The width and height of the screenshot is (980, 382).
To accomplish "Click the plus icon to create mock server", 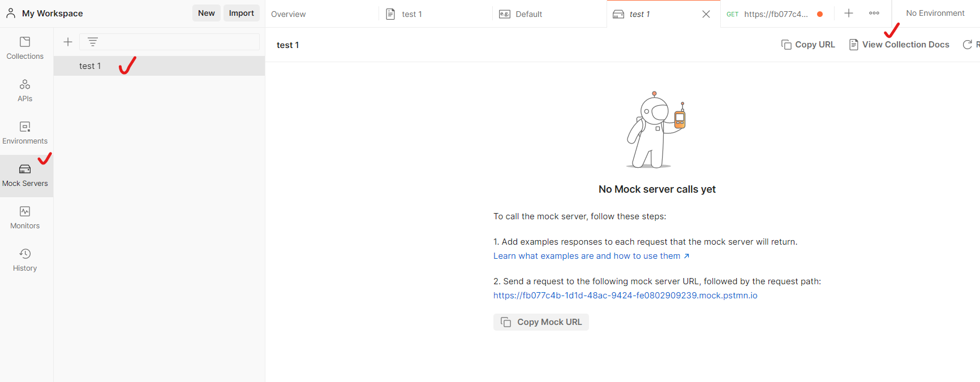I will pyautogui.click(x=68, y=42).
